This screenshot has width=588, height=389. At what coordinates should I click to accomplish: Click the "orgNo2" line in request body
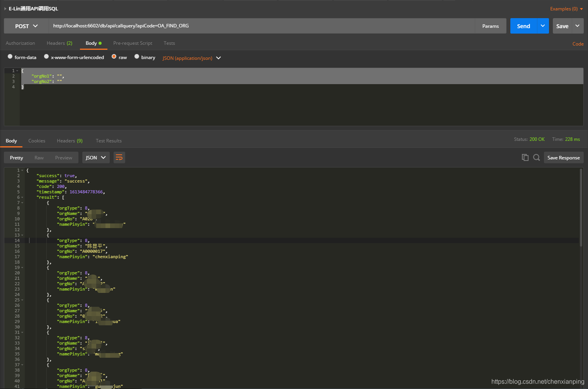(47, 81)
